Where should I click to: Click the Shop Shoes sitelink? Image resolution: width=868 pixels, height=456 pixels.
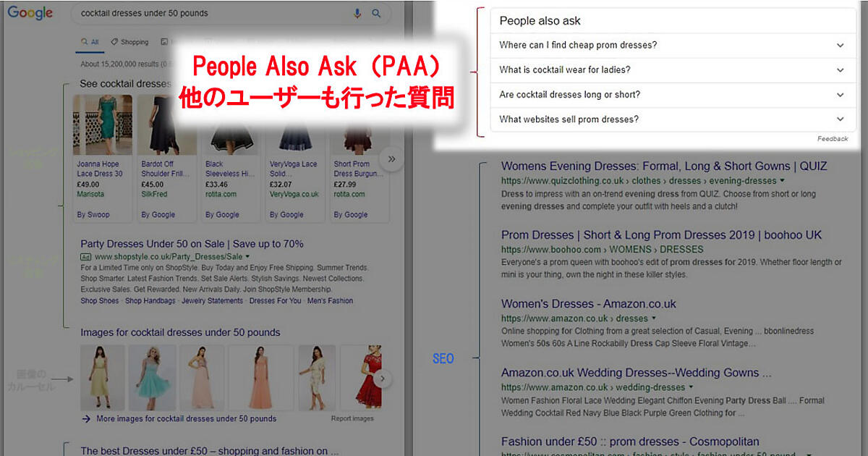click(100, 300)
